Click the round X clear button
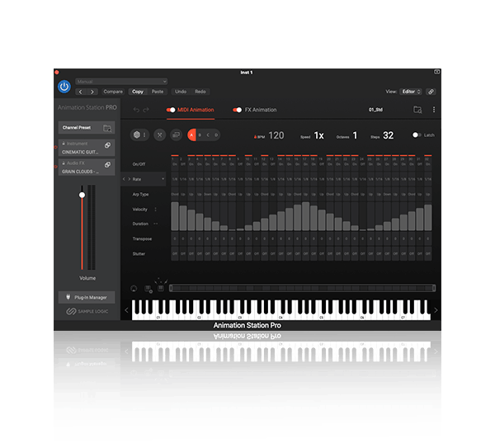 tap(160, 135)
